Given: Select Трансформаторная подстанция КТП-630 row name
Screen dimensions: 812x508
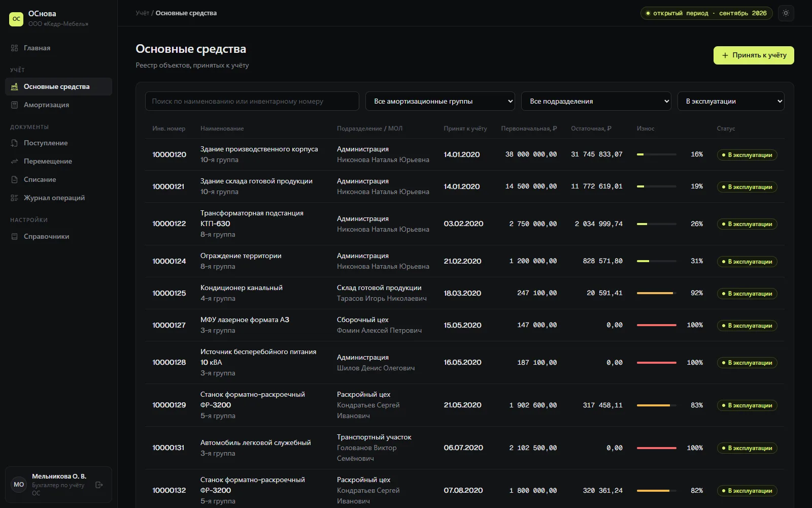Looking at the screenshot, I should (252, 218).
